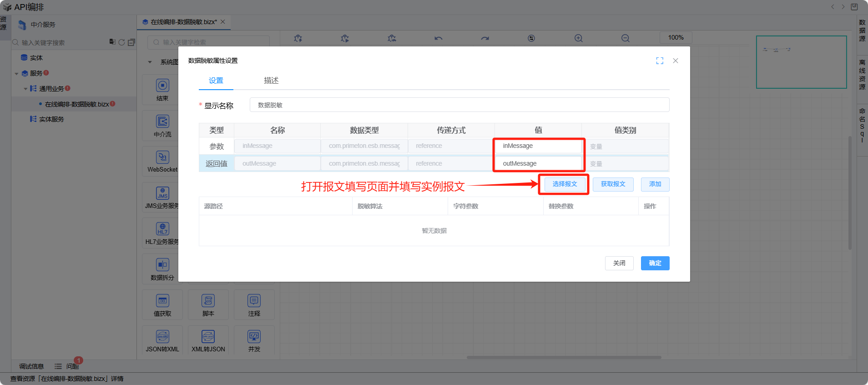Select the 注释 component icon
Viewport: 868px width, 385px height.
[254, 301]
